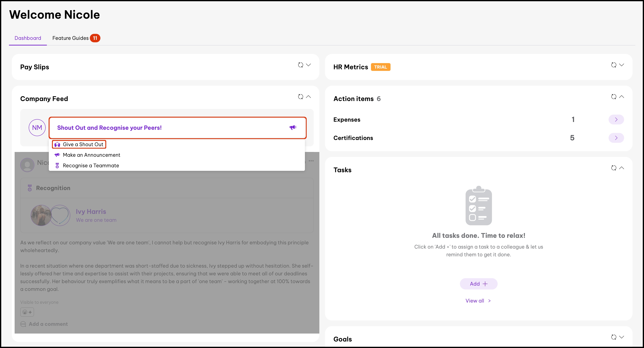
Task: Expand the Pay Slips section
Action: click(x=308, y=65)
